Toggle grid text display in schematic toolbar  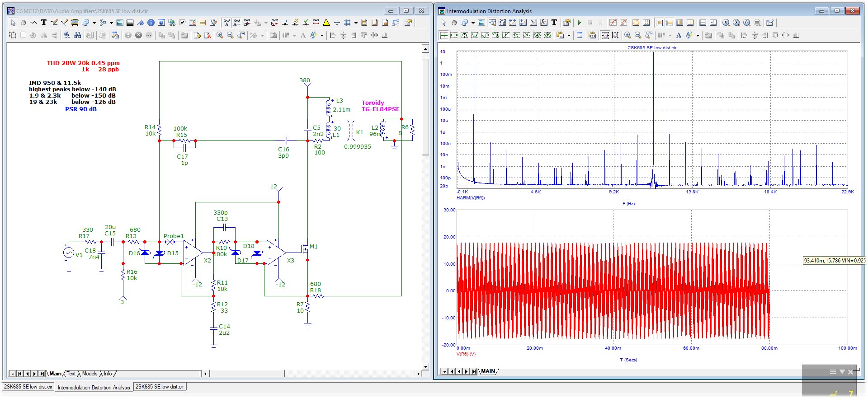pos(226,23)
